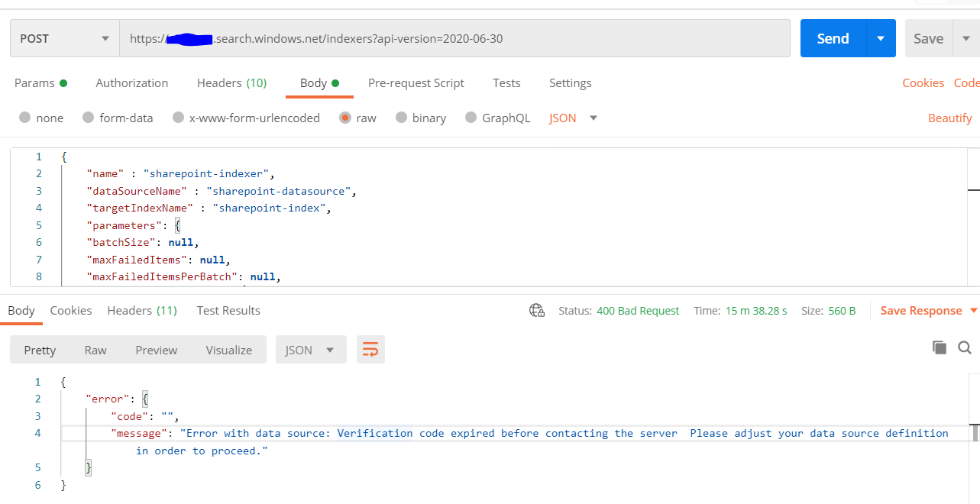
Task: Click the wrap lines icon in response toolbar
Action: pos(370,350)
